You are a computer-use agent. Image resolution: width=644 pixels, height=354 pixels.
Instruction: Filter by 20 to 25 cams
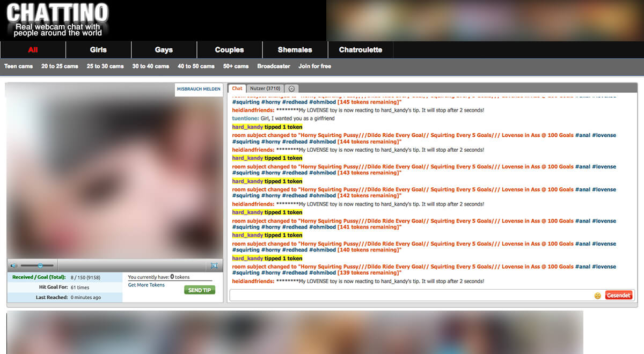[x=60, y=67]
